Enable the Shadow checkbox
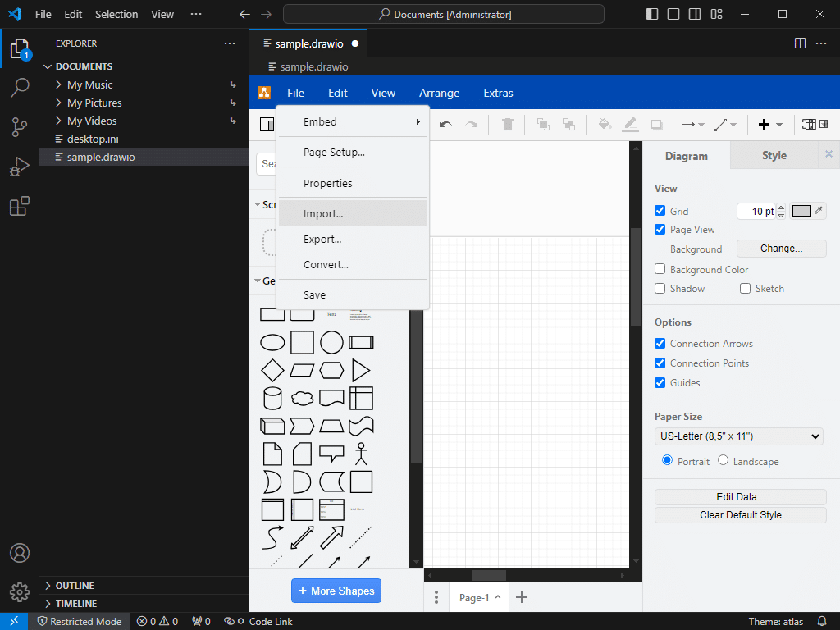Viewport: 840px width, 630px height. click(660, 288)
